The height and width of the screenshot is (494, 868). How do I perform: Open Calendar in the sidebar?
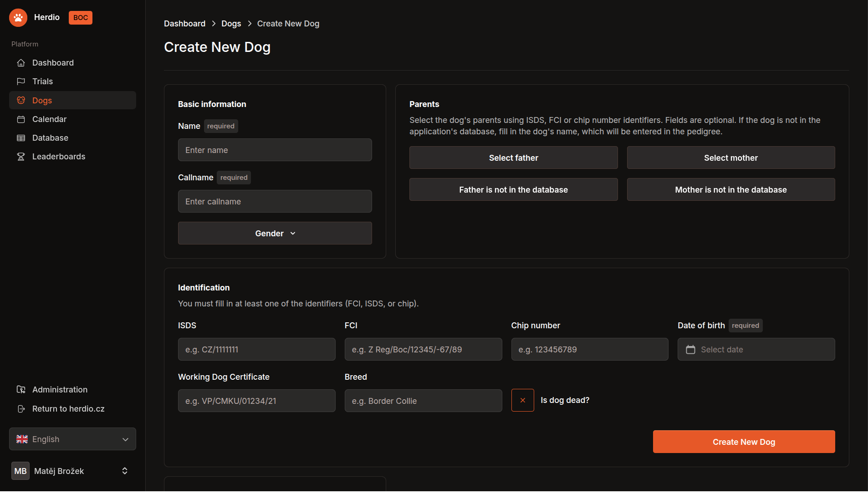coord(73,119)
